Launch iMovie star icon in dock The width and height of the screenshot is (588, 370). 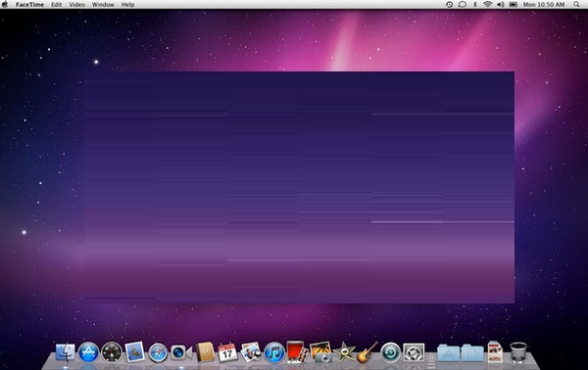click(x=345, y=352)
